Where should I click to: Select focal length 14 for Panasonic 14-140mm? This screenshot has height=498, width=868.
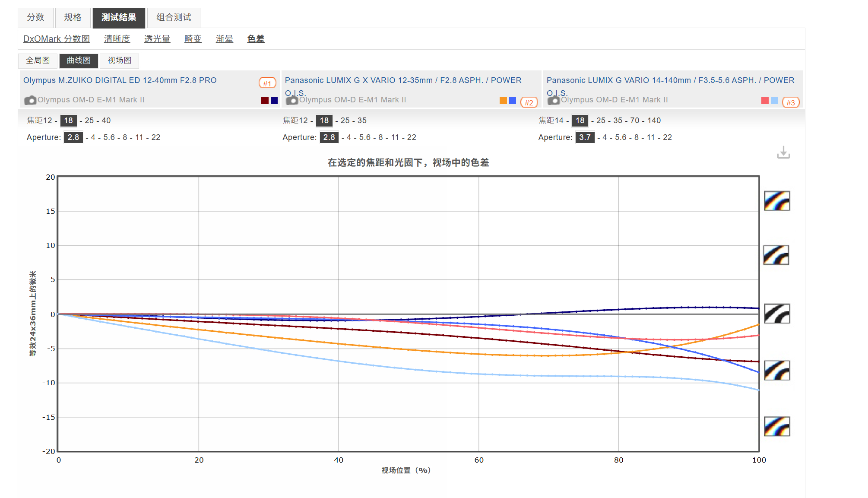point(559,121)
